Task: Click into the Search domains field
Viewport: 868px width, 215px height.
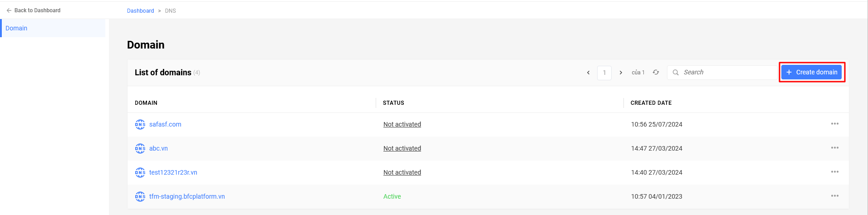Action: 722,73
